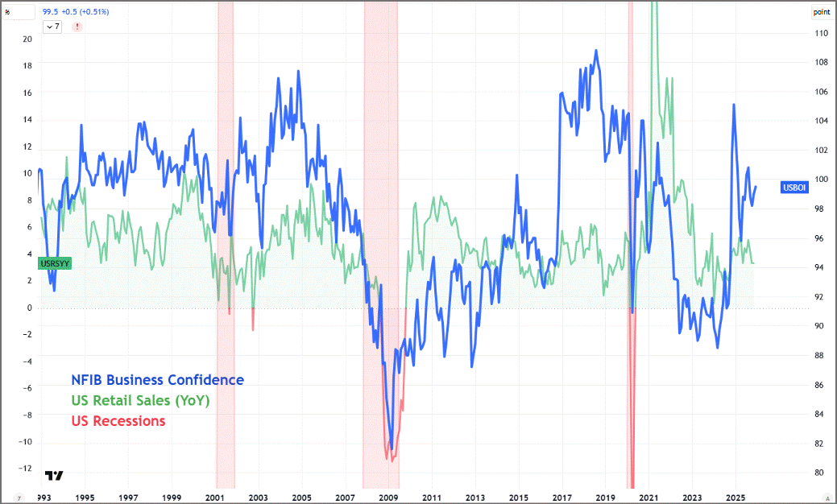Click the red exclamation warning icon
Image resolution: width=837 pixels, height=504 pixels.
point(77,27)
